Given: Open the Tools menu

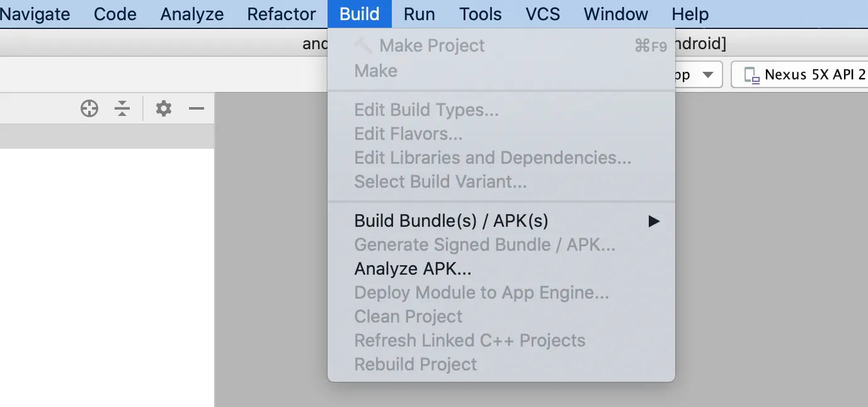Looking at the screenshot, I should click(481, 14).
